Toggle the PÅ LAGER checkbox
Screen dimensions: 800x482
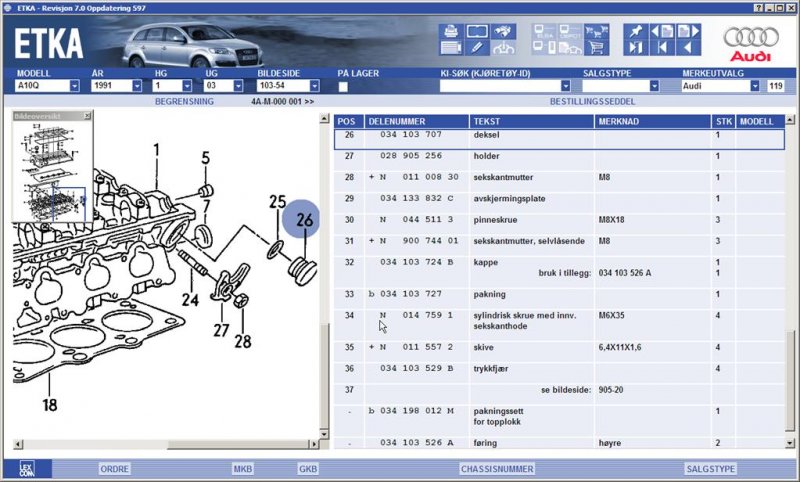tap(343, 86)
